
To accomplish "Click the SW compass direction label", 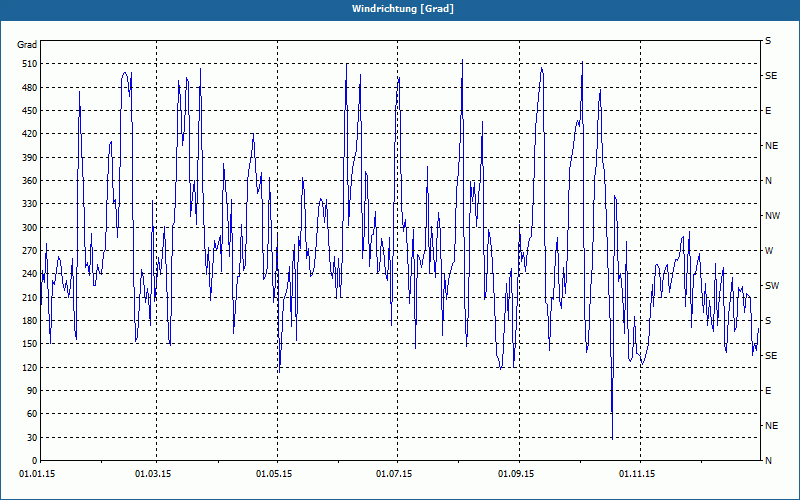I will [x=772, y=286].
